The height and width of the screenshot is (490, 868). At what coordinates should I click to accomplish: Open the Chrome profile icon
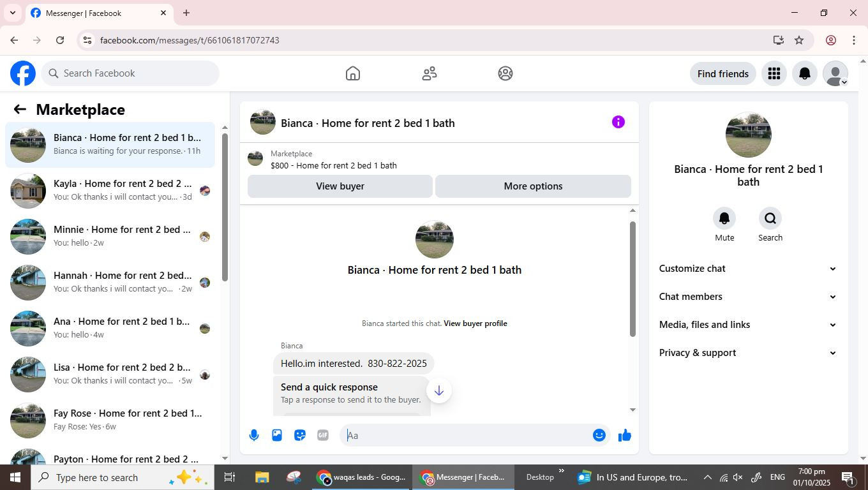pos(831,40)
